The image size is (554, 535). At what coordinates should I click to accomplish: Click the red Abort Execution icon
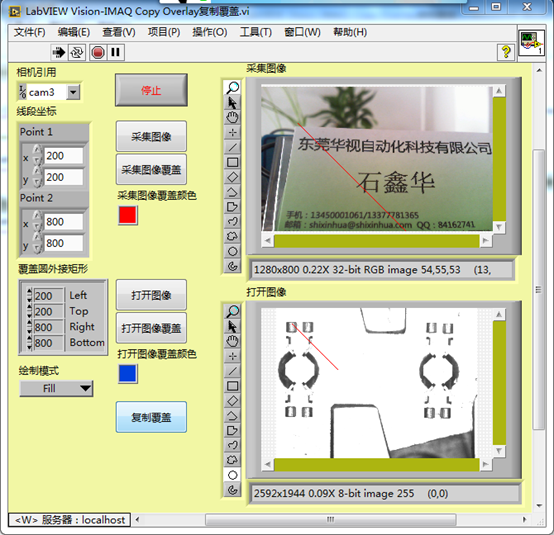click(x=98, y=52)
